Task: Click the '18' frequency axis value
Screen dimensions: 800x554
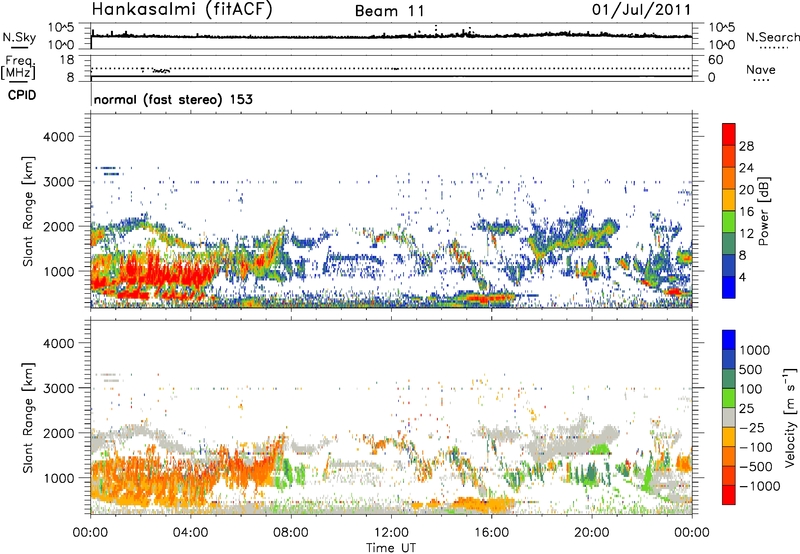Action: pos(67,60)
